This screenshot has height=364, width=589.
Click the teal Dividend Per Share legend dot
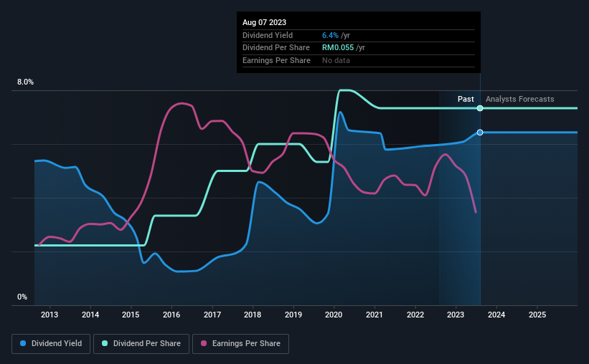click(105, 343)
